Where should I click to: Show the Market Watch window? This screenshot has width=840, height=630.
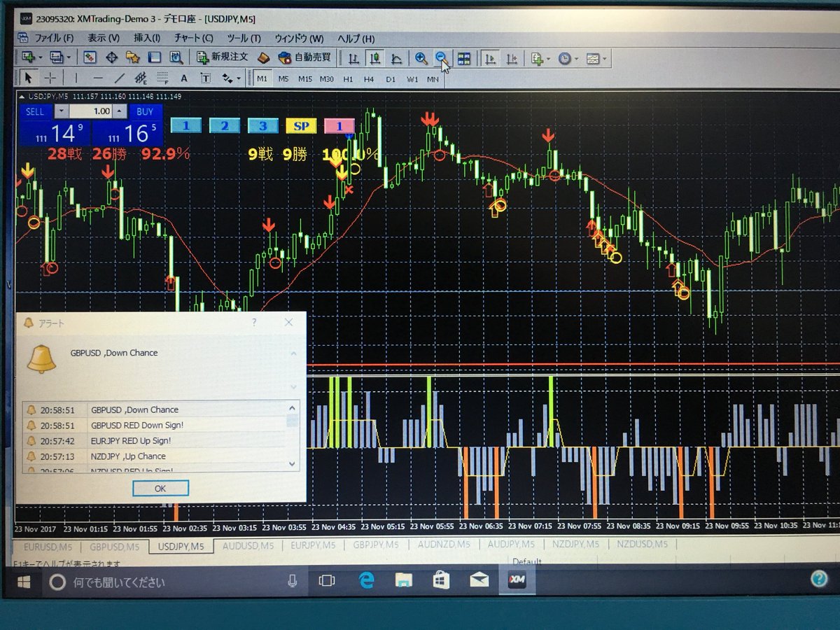[90, 57]
